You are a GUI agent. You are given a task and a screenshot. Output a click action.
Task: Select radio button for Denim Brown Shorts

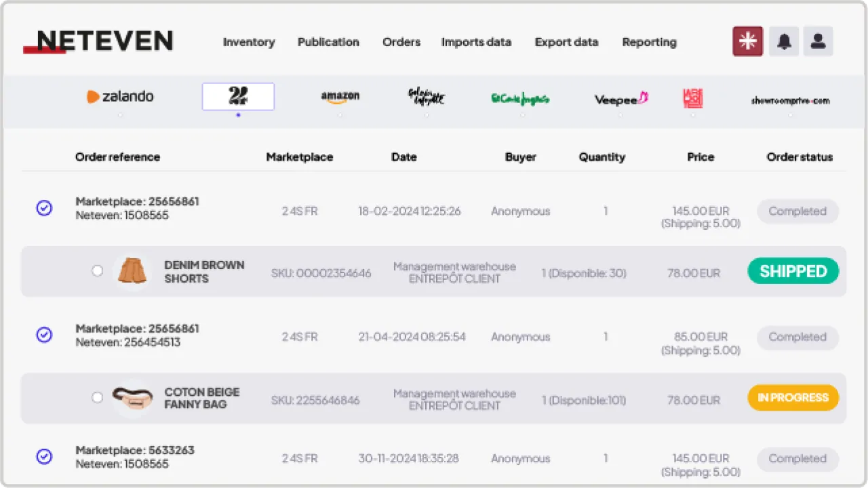[x=98, y=271]
